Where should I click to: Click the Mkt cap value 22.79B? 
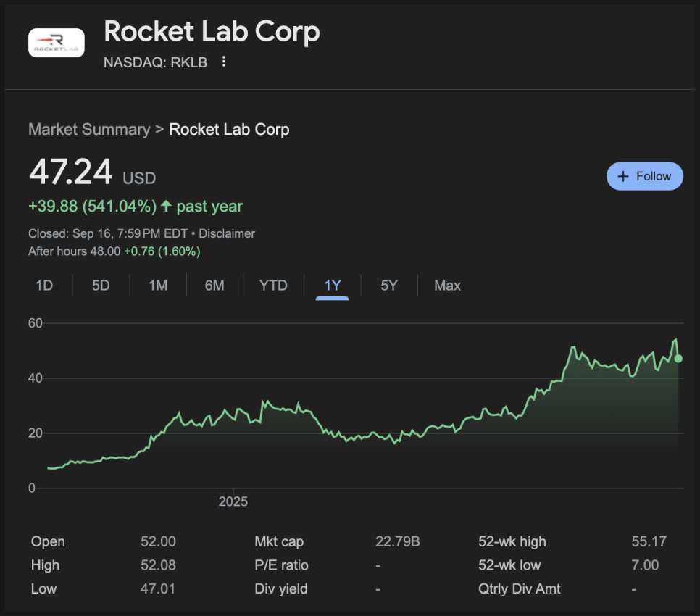tap(397, 541)
